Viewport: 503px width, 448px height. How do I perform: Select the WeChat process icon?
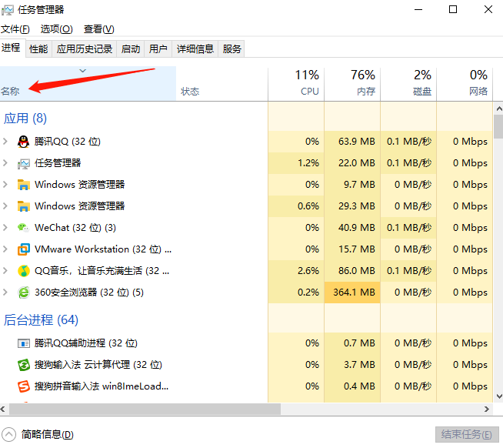coord(24,228)
